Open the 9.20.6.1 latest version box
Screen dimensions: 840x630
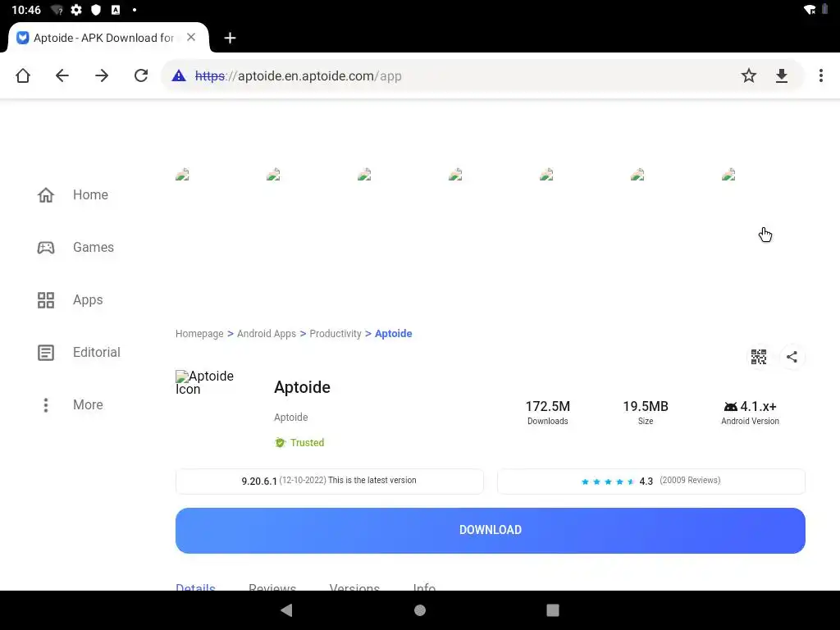[x=330, y=481]
